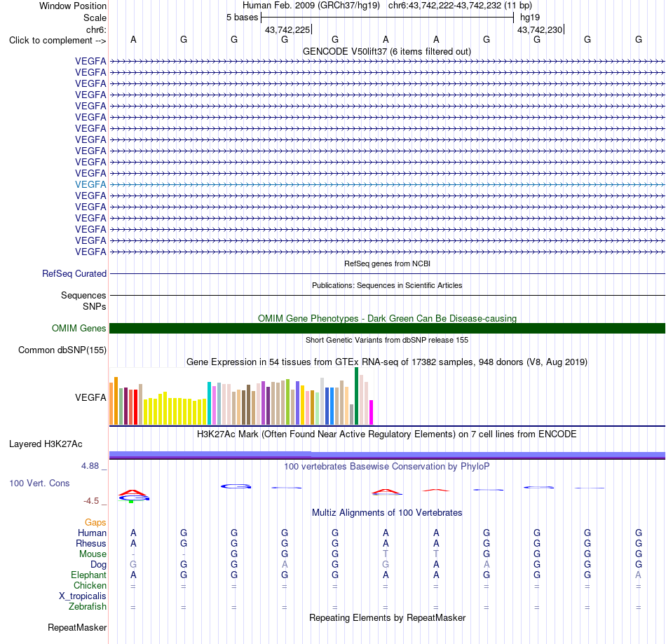Screen dimensions: 666x644
Task: Open 'Short Genetic Variants from dbSNP release 155'
Action: coord(387,340)
